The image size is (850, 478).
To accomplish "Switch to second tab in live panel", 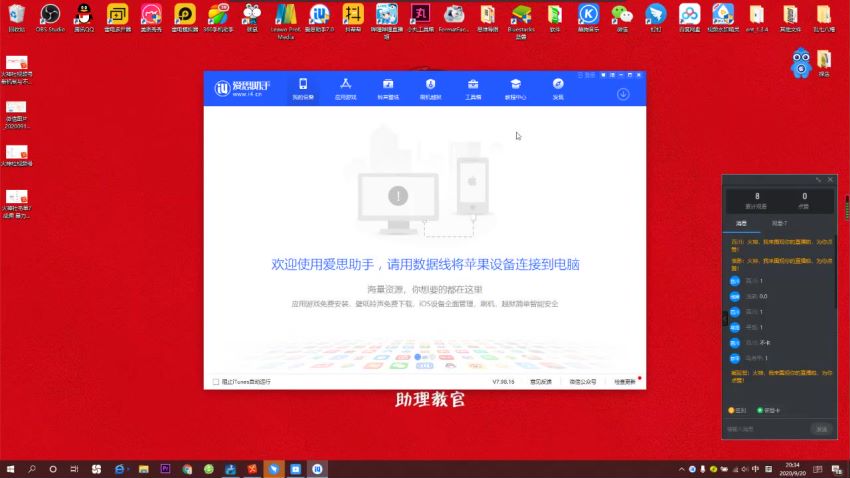I will click(x=779, y=224).
